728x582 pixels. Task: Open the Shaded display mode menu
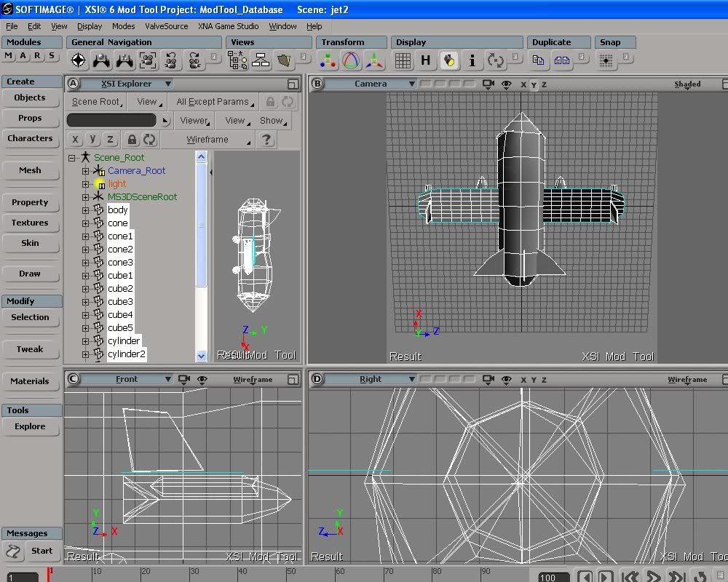pyautogui.click(x=687, y=84)
